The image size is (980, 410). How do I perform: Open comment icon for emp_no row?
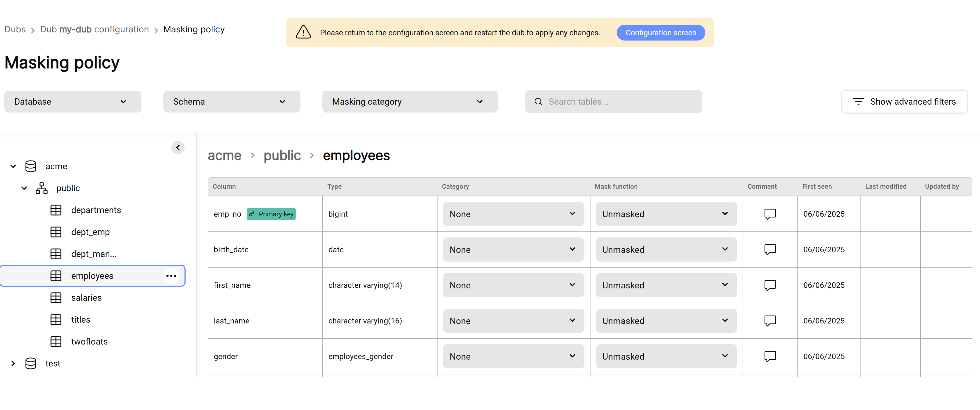(x=770, y=214)
